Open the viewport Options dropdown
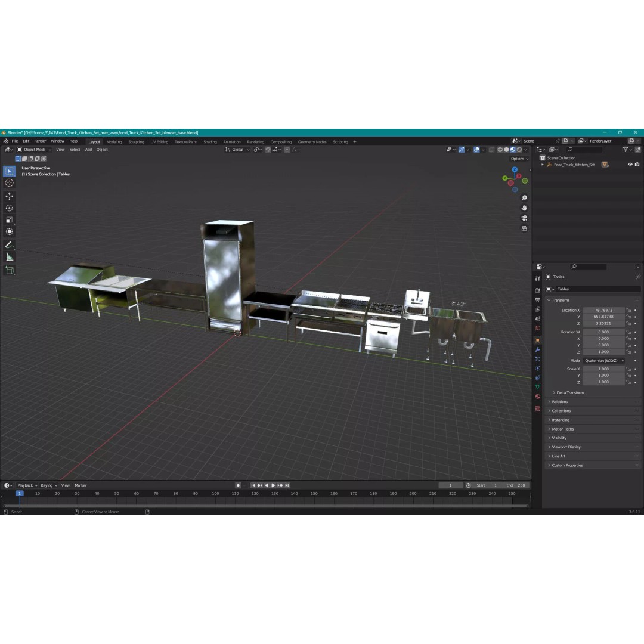644x644 pixels. (x=519, y=159)
